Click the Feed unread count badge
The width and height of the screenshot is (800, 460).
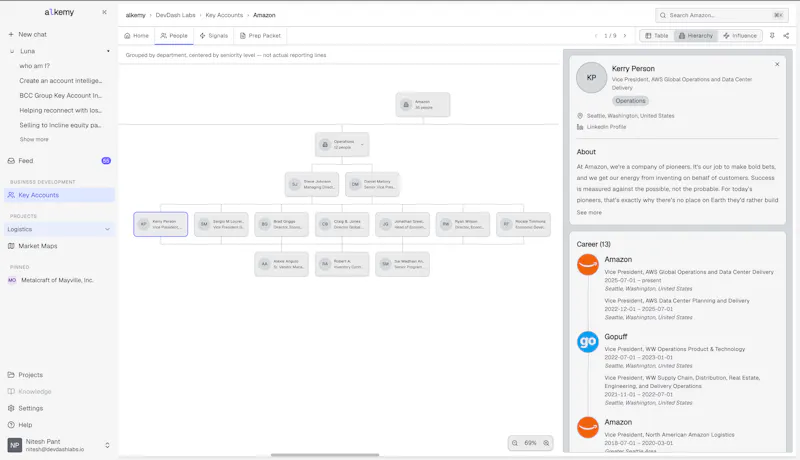(106, 161)
